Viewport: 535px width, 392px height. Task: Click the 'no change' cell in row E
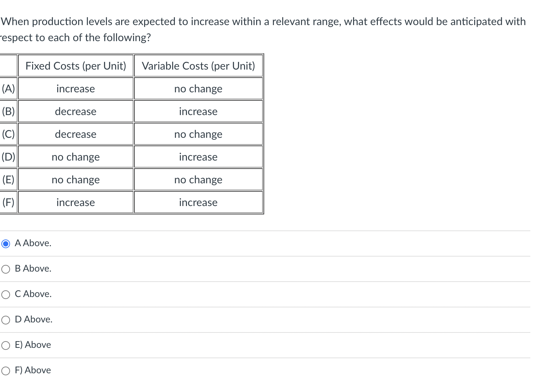[76, 180]
